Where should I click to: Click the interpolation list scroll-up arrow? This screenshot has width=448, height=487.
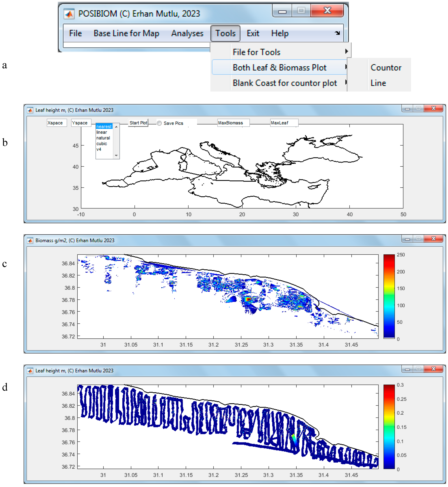[116, 127]
